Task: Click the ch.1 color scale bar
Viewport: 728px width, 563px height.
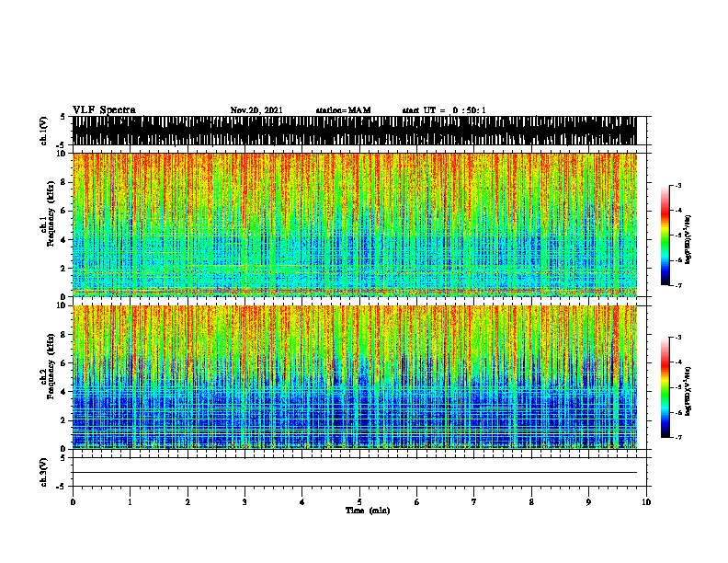Action: click(665, 236)
